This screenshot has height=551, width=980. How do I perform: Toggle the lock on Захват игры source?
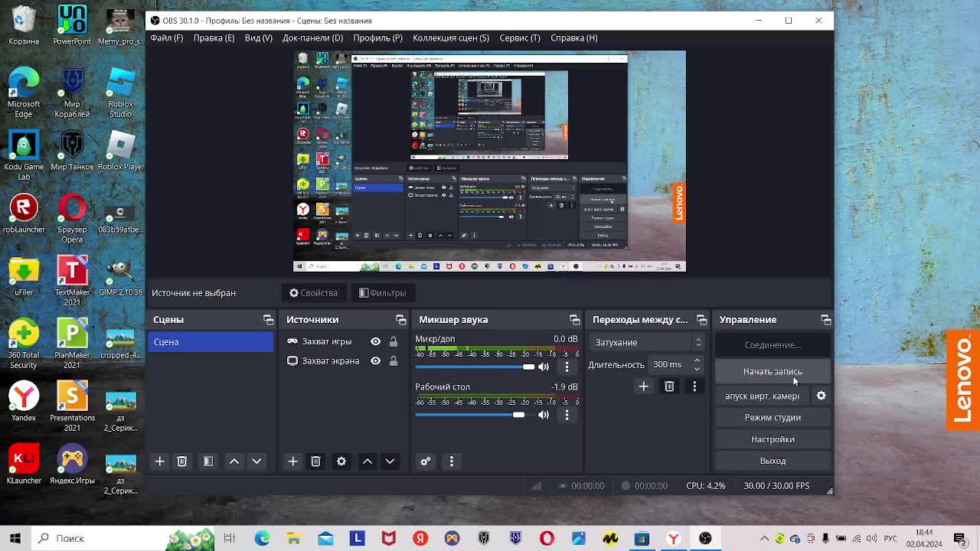393,341
